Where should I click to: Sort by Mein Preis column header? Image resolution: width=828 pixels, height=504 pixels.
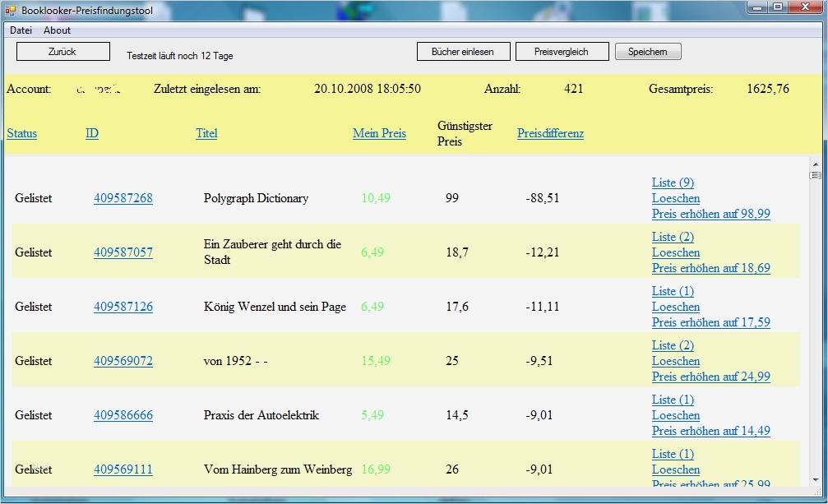click(x=379, y=133)
